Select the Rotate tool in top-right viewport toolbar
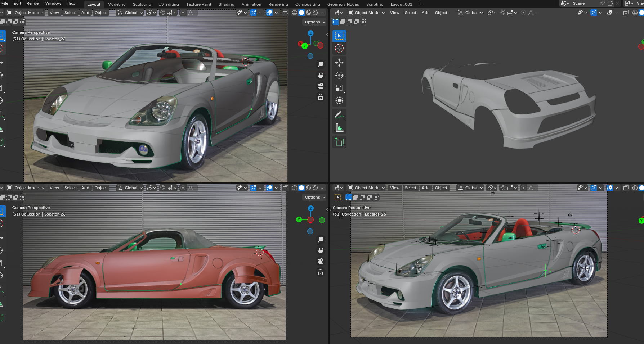The image size is (644, 344). click(x=339, y=75)
